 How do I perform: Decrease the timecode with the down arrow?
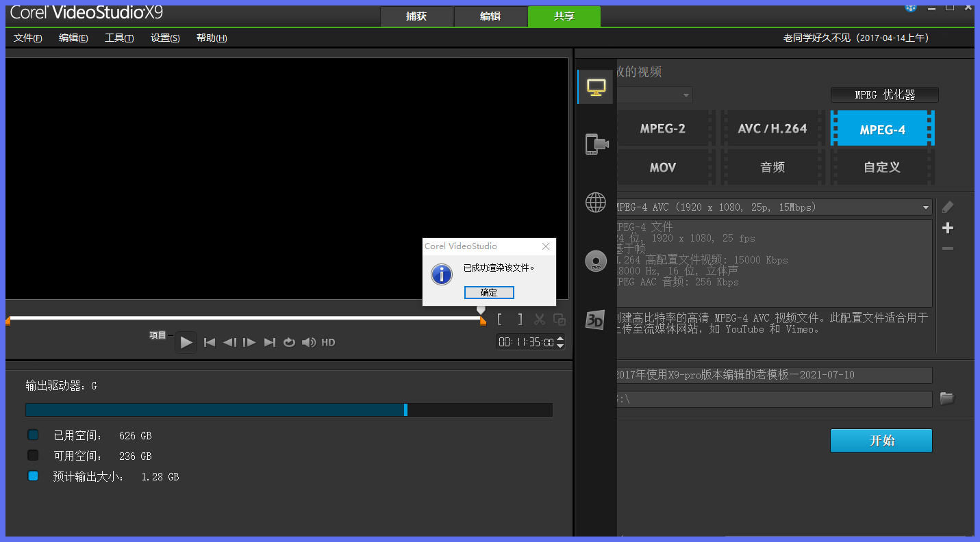[560, 346]
